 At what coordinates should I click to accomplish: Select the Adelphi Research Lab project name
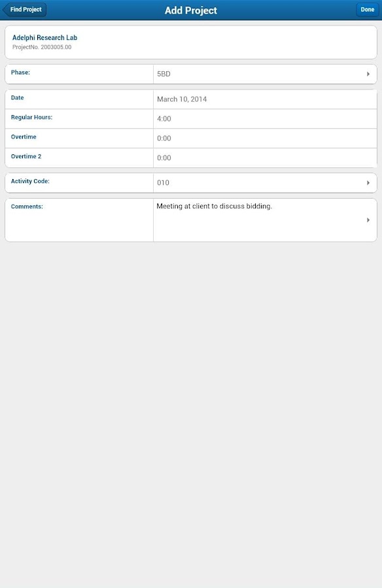point(44,37)
